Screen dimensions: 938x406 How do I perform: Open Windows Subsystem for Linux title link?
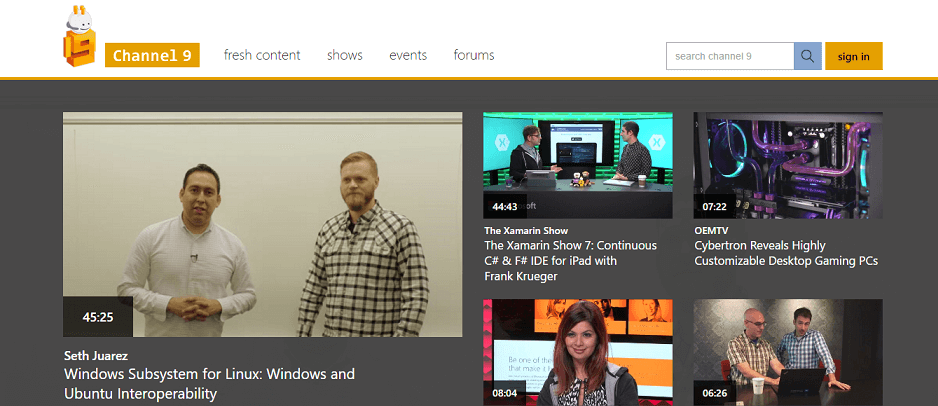(x=209, y=384)
